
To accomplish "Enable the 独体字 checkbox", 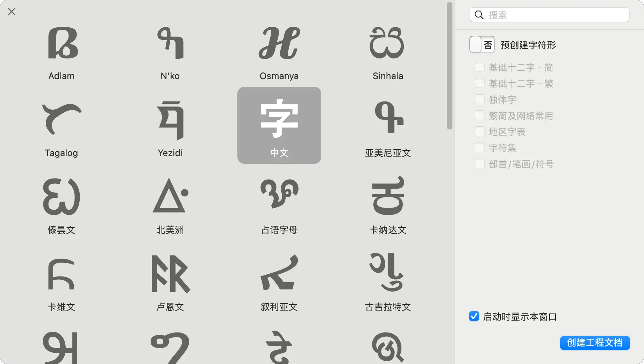I will 480,99.
